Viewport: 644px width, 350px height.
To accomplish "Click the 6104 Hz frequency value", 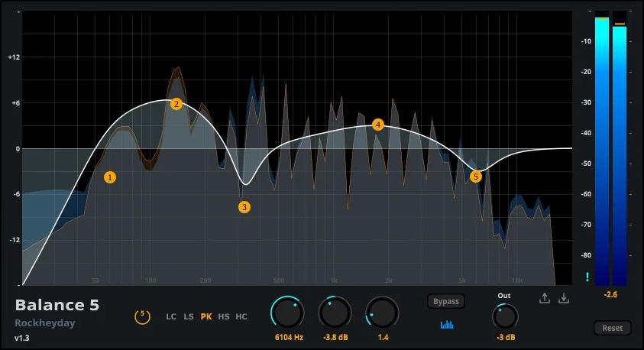I will [289, 337].
